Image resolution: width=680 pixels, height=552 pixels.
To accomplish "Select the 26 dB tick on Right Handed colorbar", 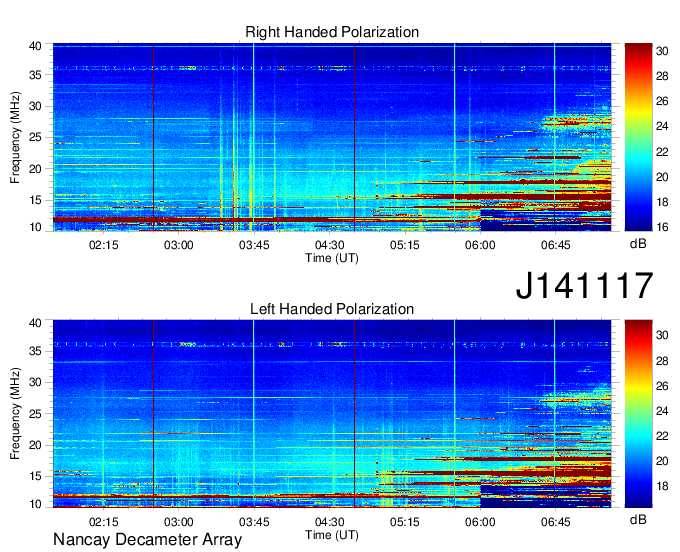I will coord(662,101).
